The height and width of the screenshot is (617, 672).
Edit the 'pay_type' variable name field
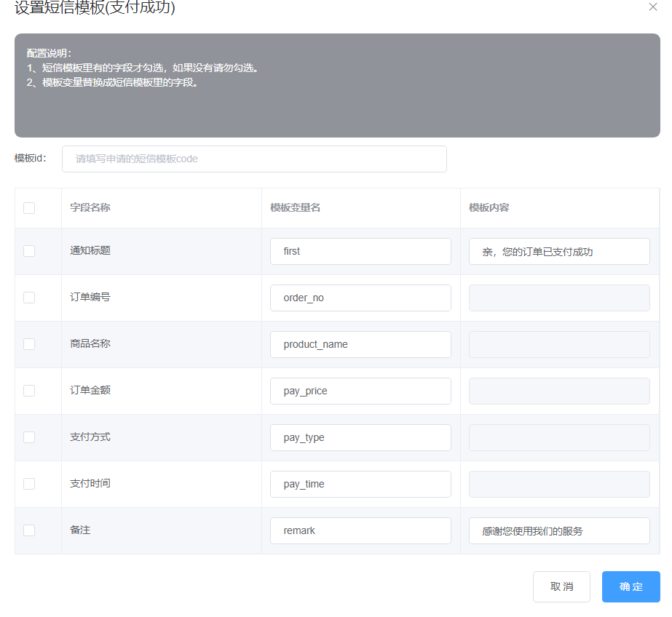coord(360,437)
